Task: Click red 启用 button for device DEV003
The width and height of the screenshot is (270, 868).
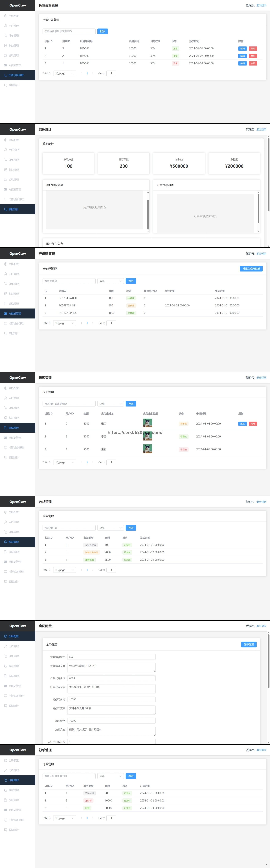Action: coord(253,63)
